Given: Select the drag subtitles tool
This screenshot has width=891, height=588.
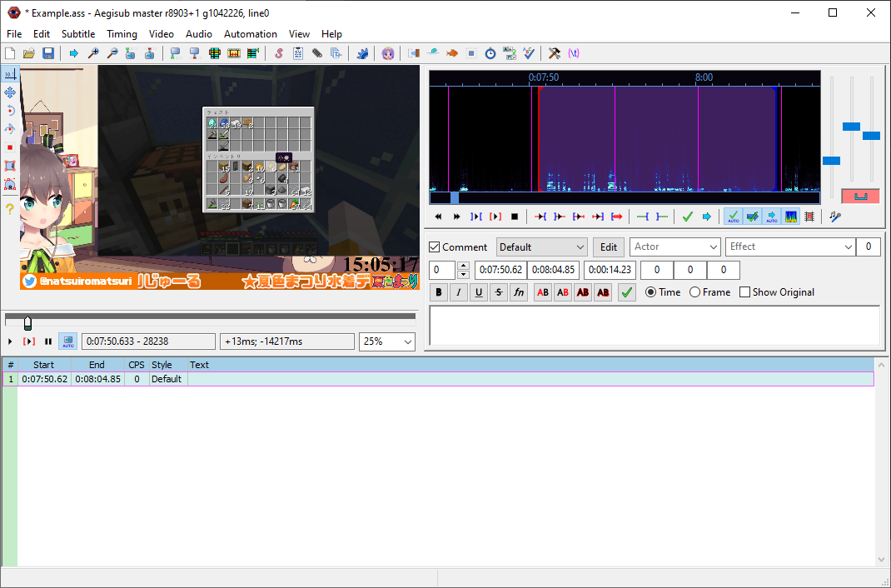Looking at the screenshot, I should click(10, 92).
